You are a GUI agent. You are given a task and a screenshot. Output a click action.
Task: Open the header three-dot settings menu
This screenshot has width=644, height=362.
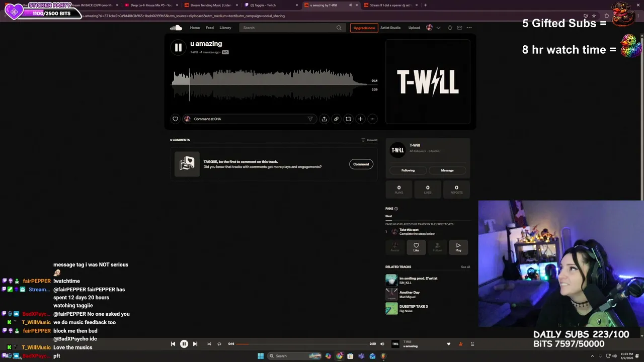pos(469,28)
